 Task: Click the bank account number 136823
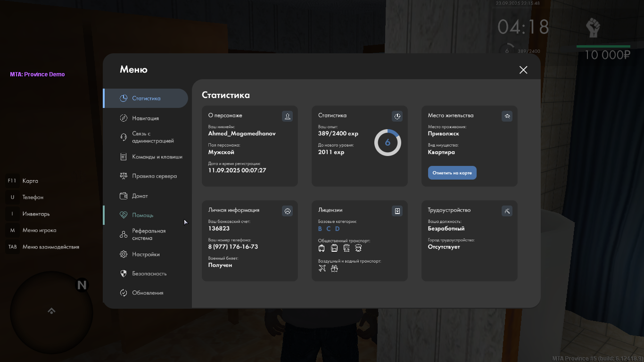coord(219,228)
